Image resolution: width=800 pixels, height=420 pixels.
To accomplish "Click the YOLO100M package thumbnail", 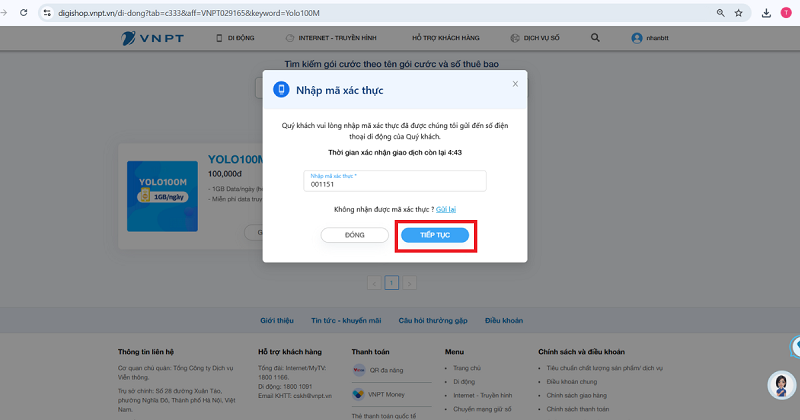I will click(x=162, y=196).
